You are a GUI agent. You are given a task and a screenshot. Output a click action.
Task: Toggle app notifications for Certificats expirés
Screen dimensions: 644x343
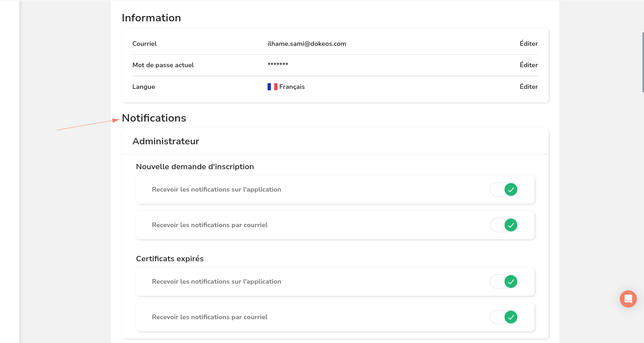point(504,282)
